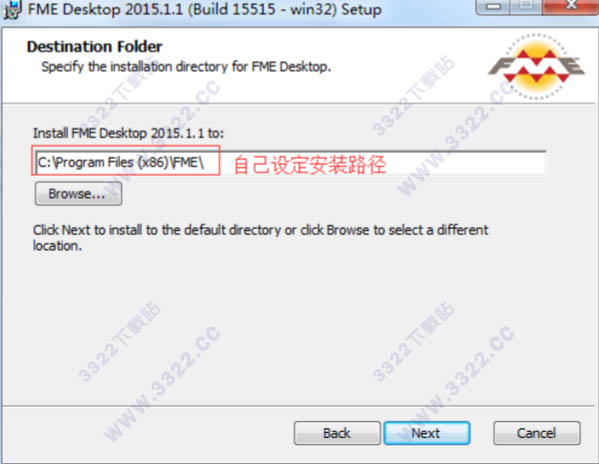Proceed with the Next button

click(427, 433)
